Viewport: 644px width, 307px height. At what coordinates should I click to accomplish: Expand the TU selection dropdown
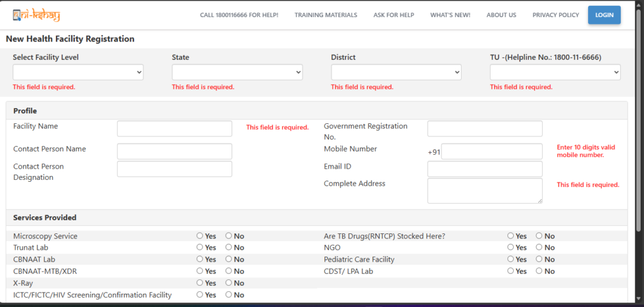(555, 72)
